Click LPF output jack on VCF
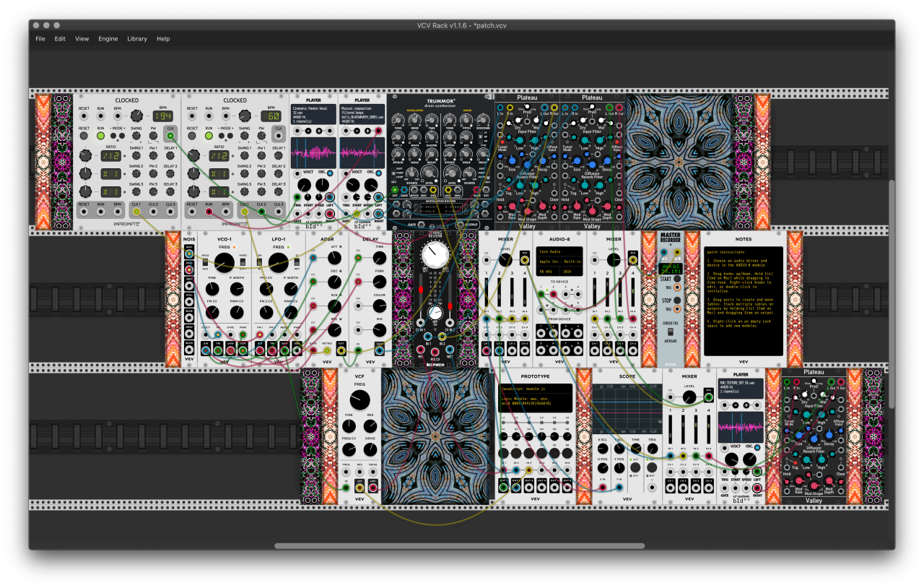This screenshot has height=588, width=924. (359, 488)
